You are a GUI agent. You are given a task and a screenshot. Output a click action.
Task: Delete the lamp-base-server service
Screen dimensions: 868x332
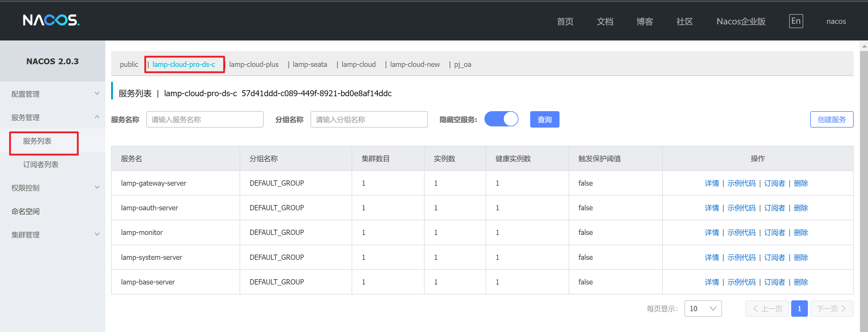point(801,282)
